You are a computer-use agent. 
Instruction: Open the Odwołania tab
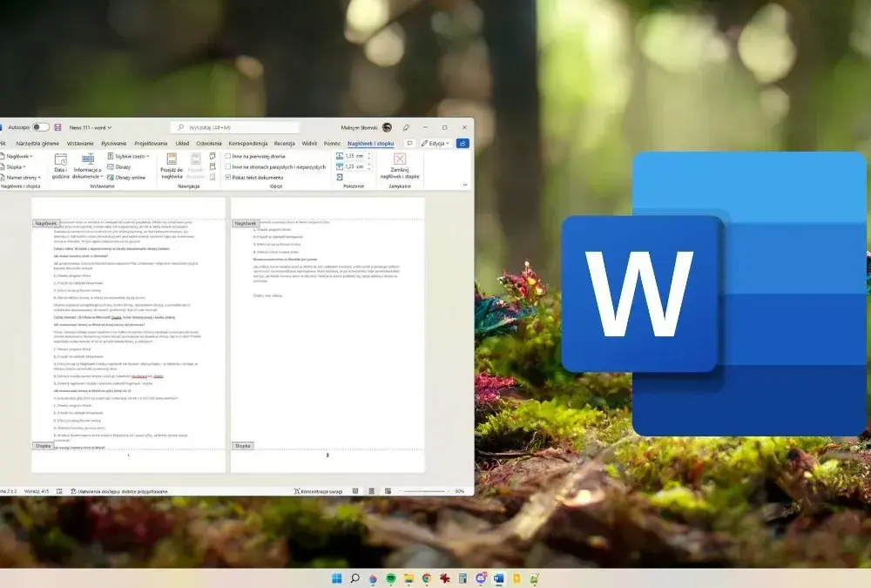209,144
